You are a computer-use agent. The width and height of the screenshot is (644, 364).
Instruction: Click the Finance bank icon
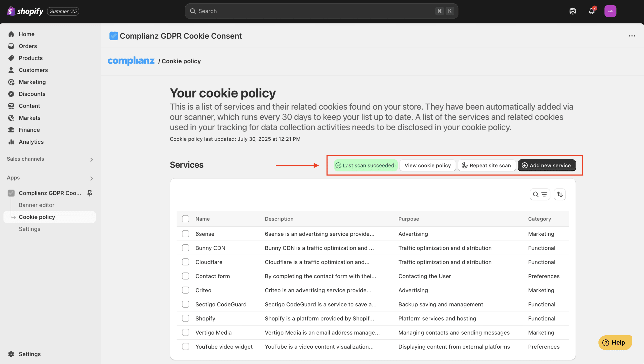coord(11,130)
